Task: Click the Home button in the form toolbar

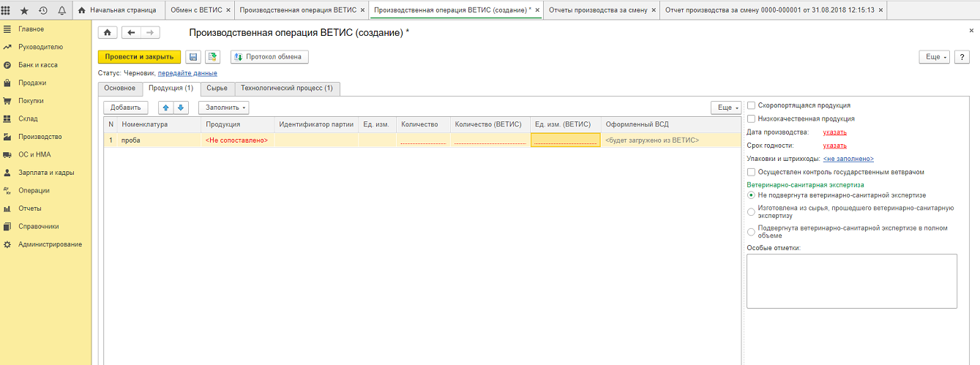Action: pos(108,33)
